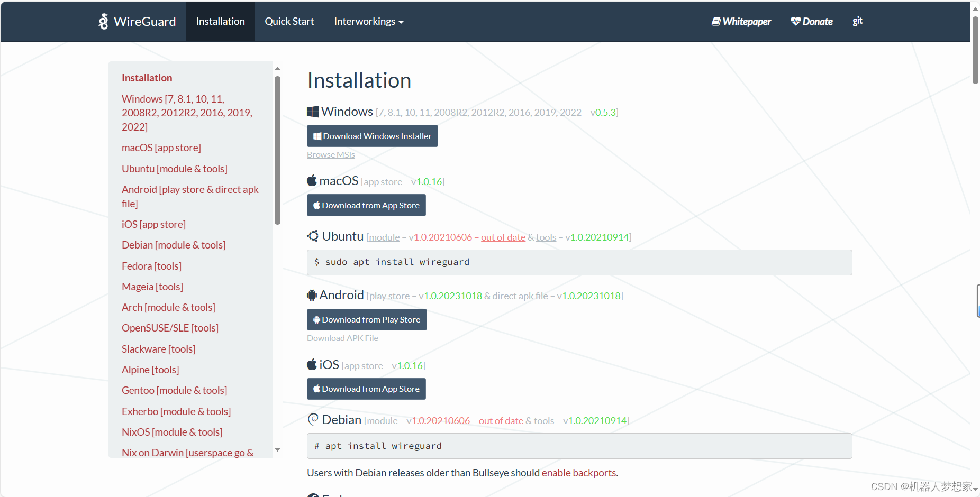980x497 pixels.
Task: Click the Android robot icon beside the Android heading
Action: 312,295
